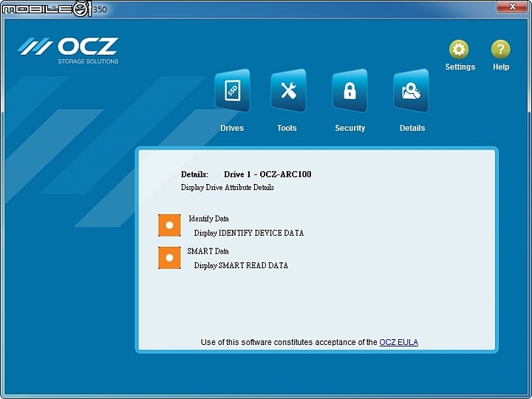Screen dimensions: 532x399
Task: Click 'Display Drive Attribute Details' text
Action: [228, 187]
